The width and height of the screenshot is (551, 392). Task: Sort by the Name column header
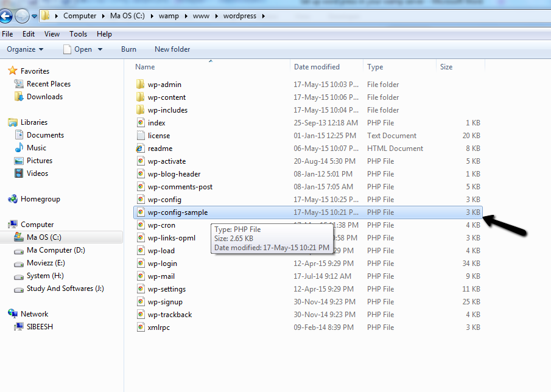(x=145, y=67)
